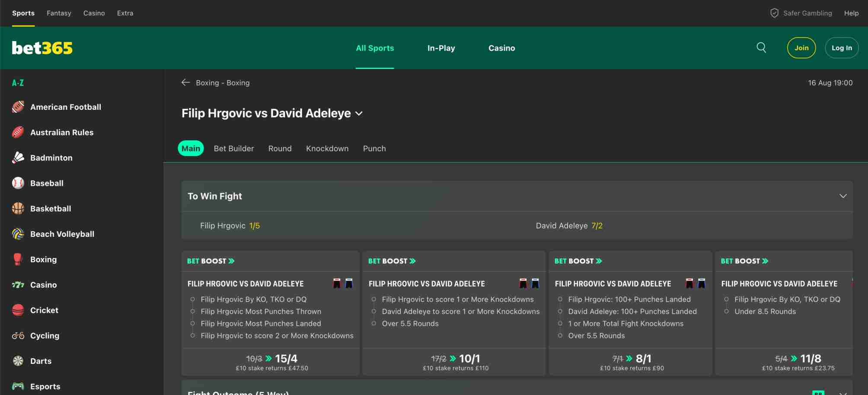Open the Safer Gambling link
Screen dimensions: 868x395
tap(807, 13)
